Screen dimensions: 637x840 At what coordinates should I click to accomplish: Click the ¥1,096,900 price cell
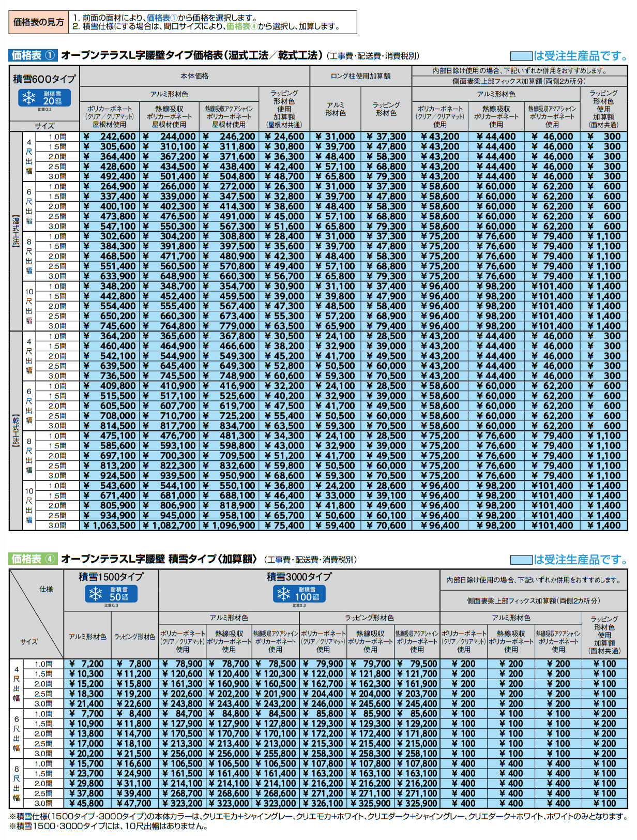pos(229,526)
